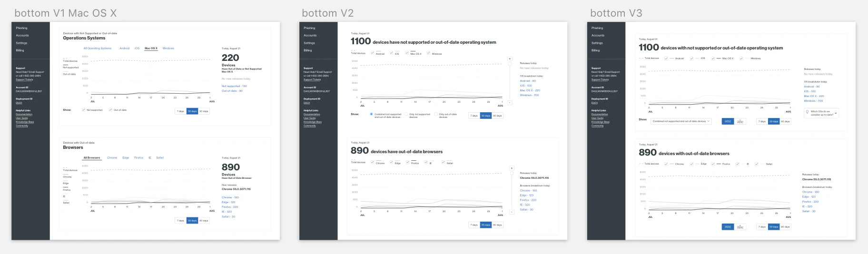Open User Guide link in V1 sidebar

tap(22, 118)
